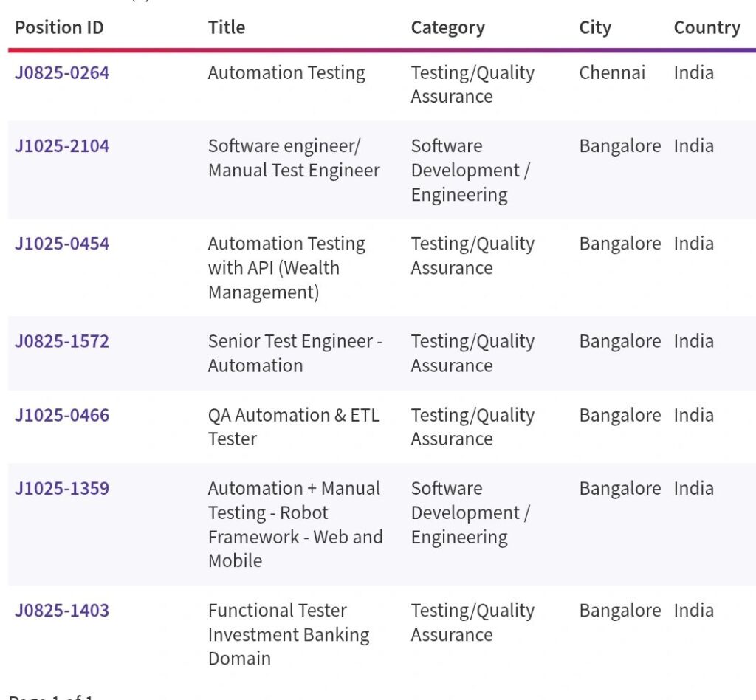Click the Chennai city cell
Screen dimensions: 756x700
[x=612, y=73]
